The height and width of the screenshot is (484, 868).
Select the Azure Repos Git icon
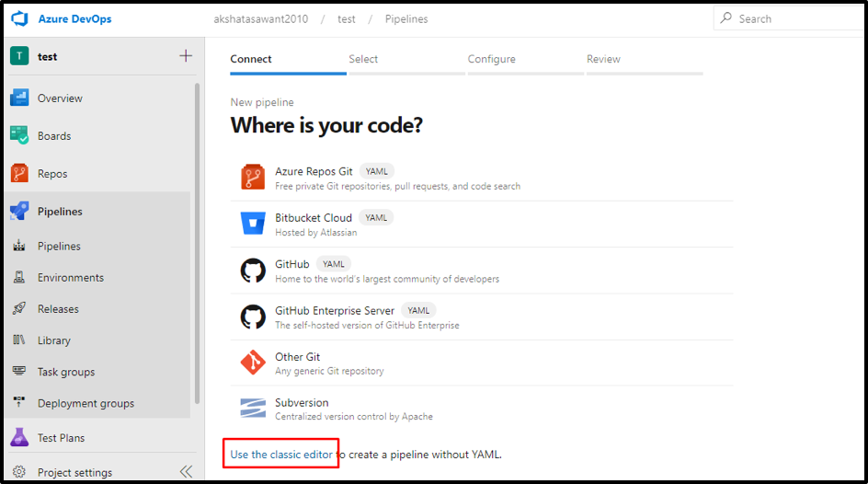253,178
